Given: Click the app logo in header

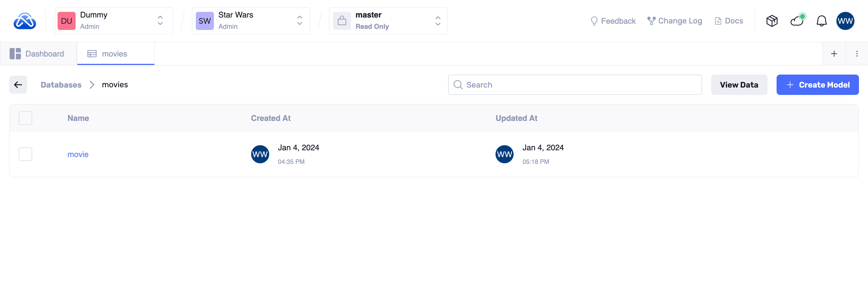Looking at the screenshot, I should (25, 21).
